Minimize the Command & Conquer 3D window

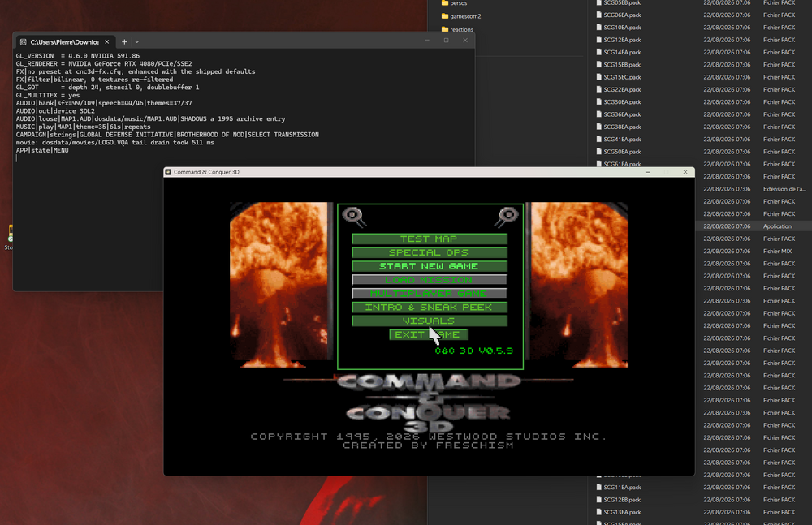coord(647,172)
